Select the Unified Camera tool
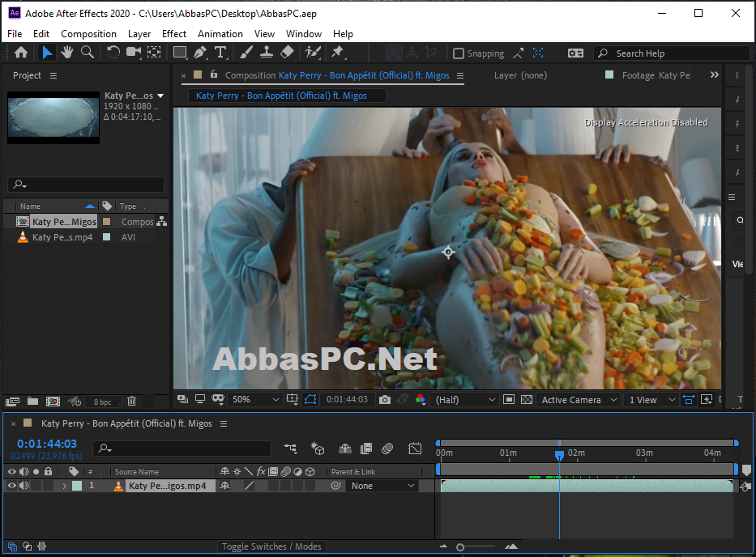 point(134,53)
